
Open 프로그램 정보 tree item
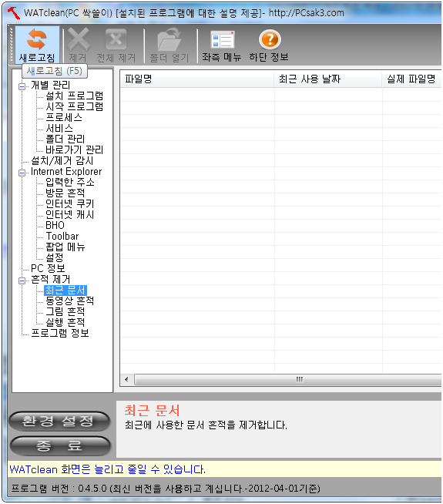(x=60, y=333)
